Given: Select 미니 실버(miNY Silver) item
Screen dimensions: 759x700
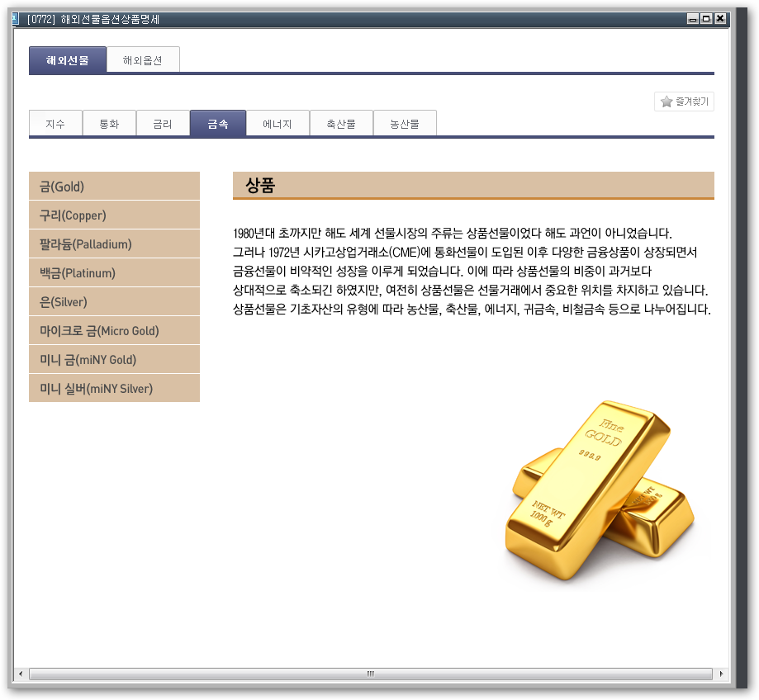Looking at the screenshot, I should (x=114, y=388).
